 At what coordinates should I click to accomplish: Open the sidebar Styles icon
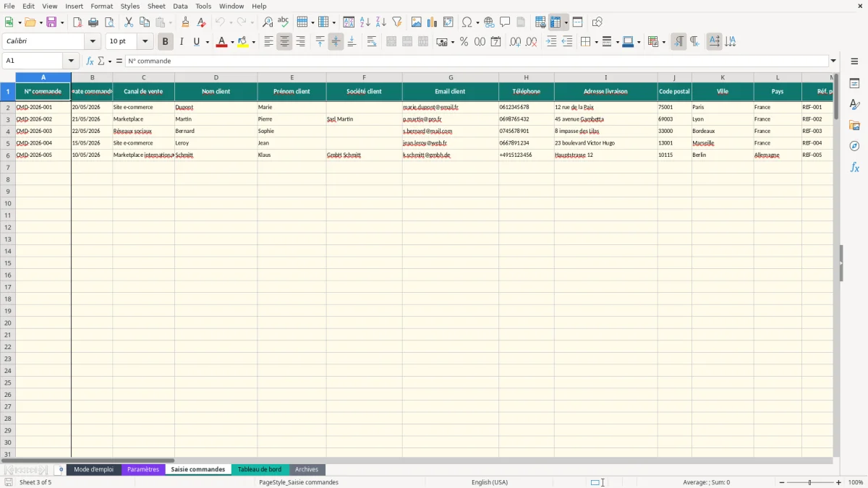tap(854, 104)
